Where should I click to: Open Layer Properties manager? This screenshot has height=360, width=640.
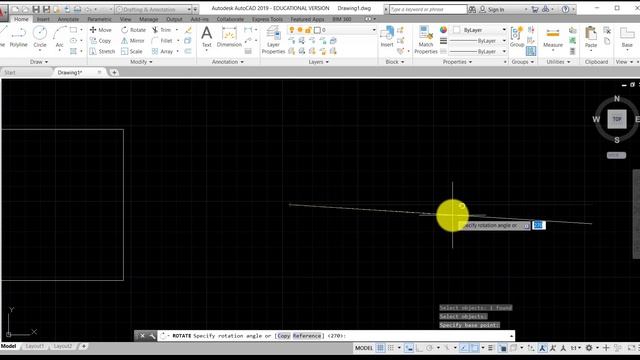click(273, 40)
